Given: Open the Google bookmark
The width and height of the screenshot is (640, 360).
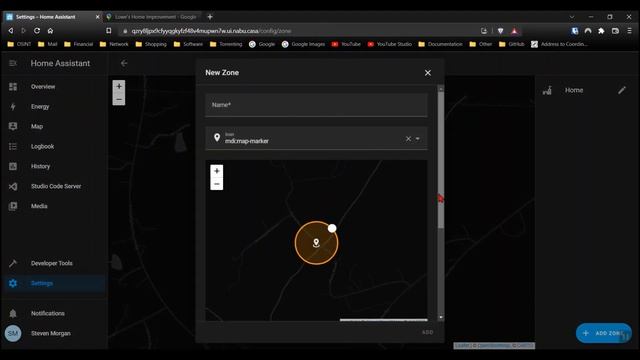Looking at the screenshot, I should [x=262, y=44].
